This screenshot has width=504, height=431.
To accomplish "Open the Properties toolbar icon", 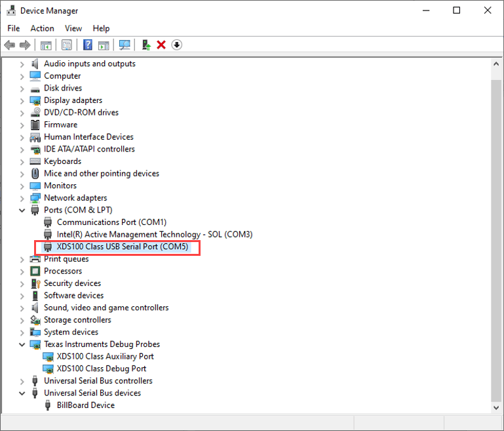I will pos(67,45).
